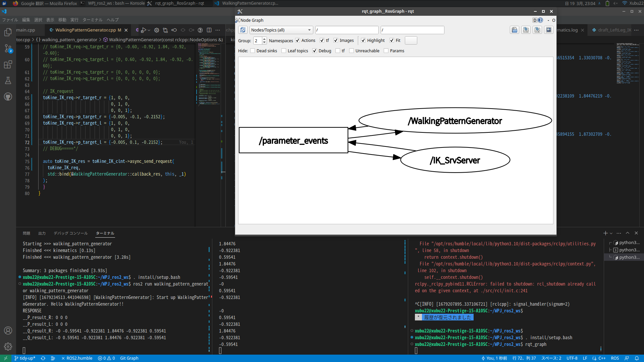Enable hiding of Dead sinks
This screenshot has height=362, width=644.
click(253, 51)
